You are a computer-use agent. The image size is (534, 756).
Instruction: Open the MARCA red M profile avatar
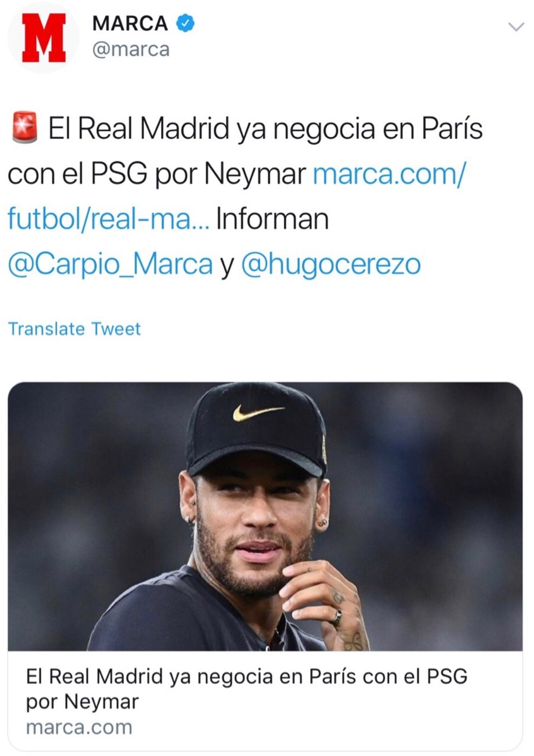click(43, 37)
